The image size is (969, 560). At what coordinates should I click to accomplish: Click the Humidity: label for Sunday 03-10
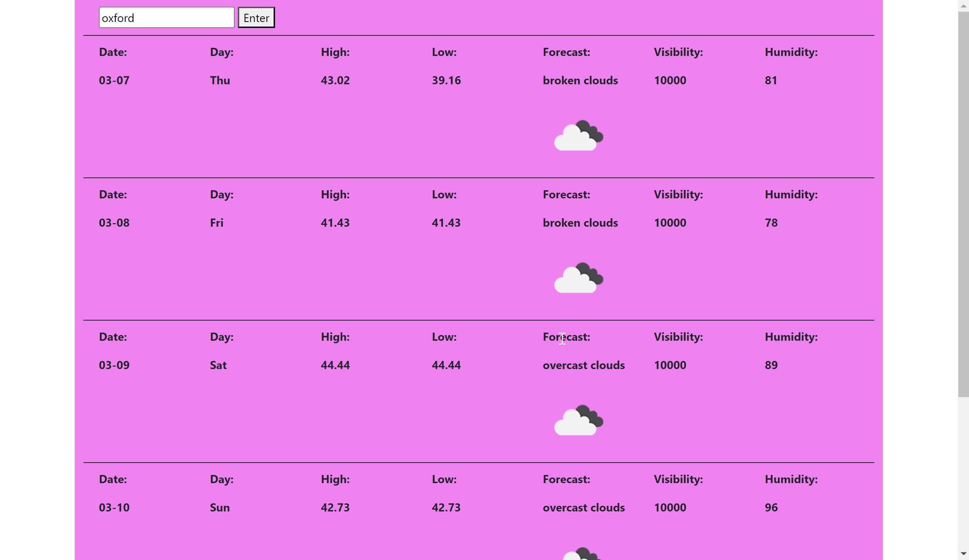[791, 479]
